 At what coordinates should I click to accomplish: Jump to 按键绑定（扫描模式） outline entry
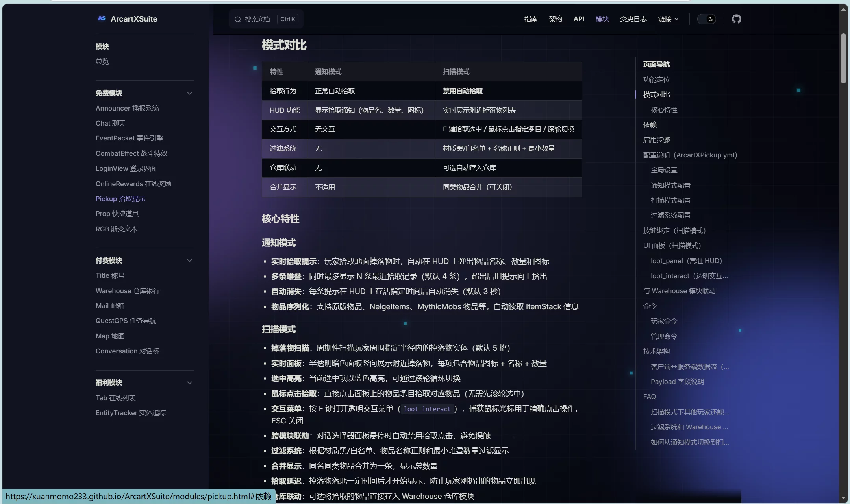pyautogui.click(x=674, y=231)
